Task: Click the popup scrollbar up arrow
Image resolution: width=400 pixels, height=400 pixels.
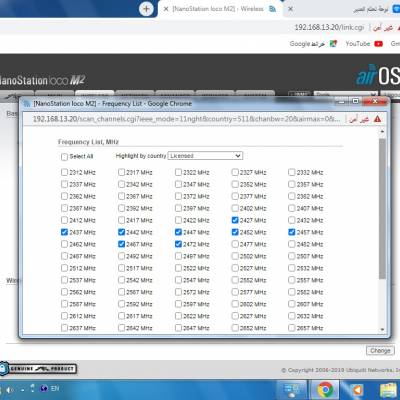Action: 382,132
